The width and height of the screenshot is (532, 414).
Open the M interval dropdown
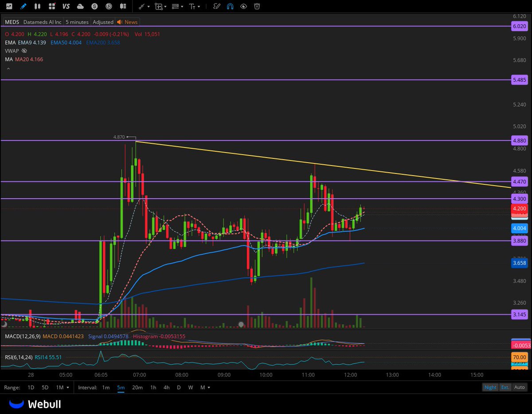pyautogui.click(x=205, y=387)
